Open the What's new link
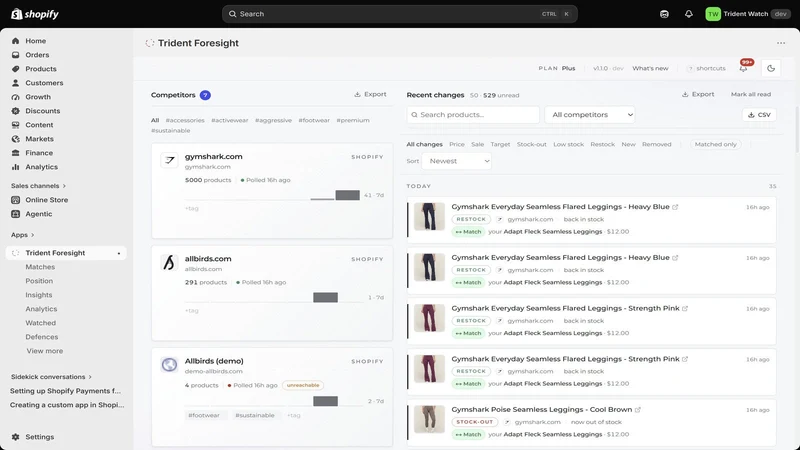The width and height of the screenshot is (800, 450). tap(650, 68)
